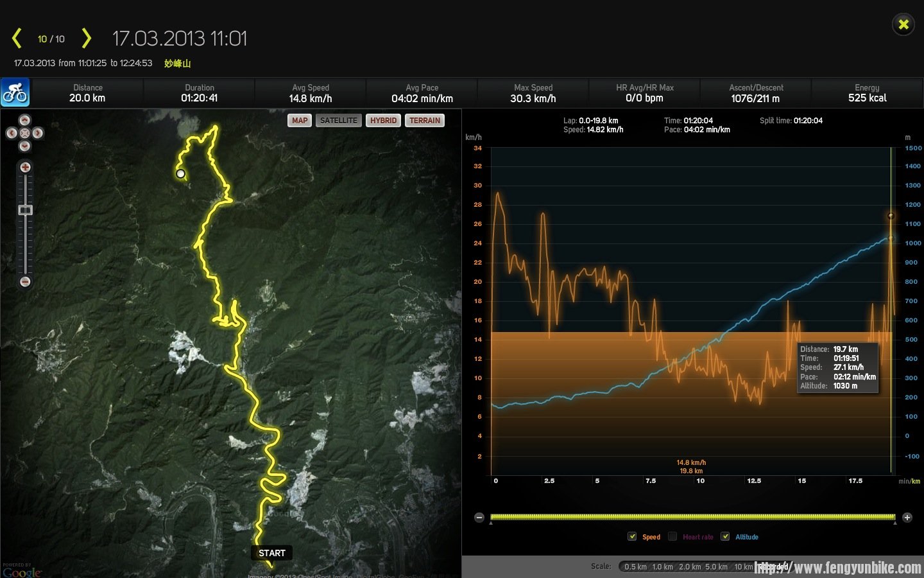Click the cycling sport icon
Image resolution: width=924 pixels, height=578 pixels.
(15, 93)
